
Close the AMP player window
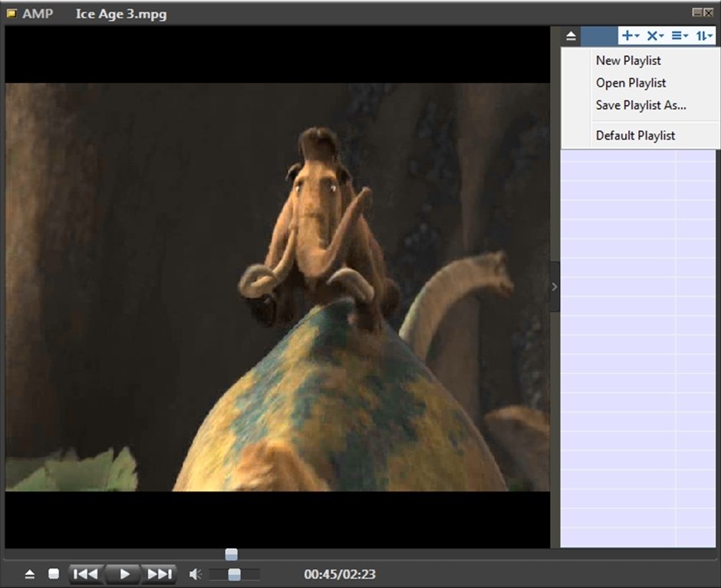[x=709, y=12]
